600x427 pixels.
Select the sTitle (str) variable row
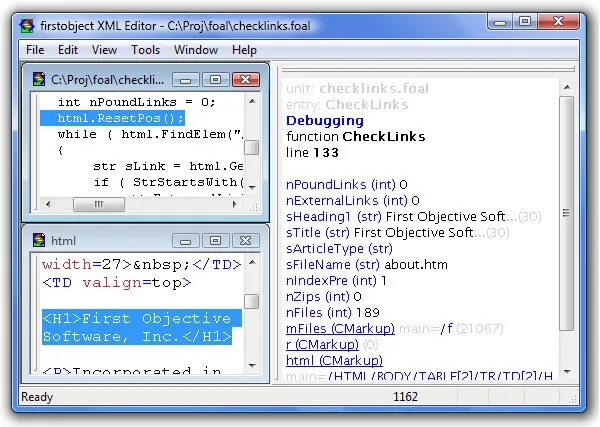(398, 233)
